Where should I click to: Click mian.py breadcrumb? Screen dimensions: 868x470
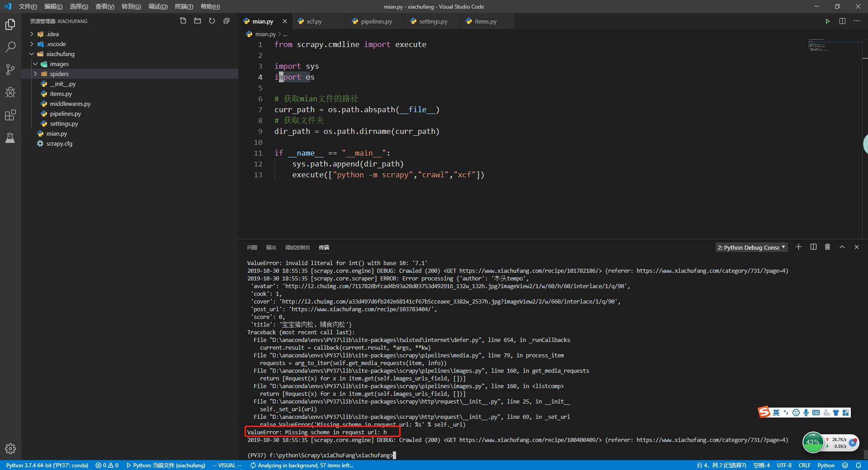point(265,34)
